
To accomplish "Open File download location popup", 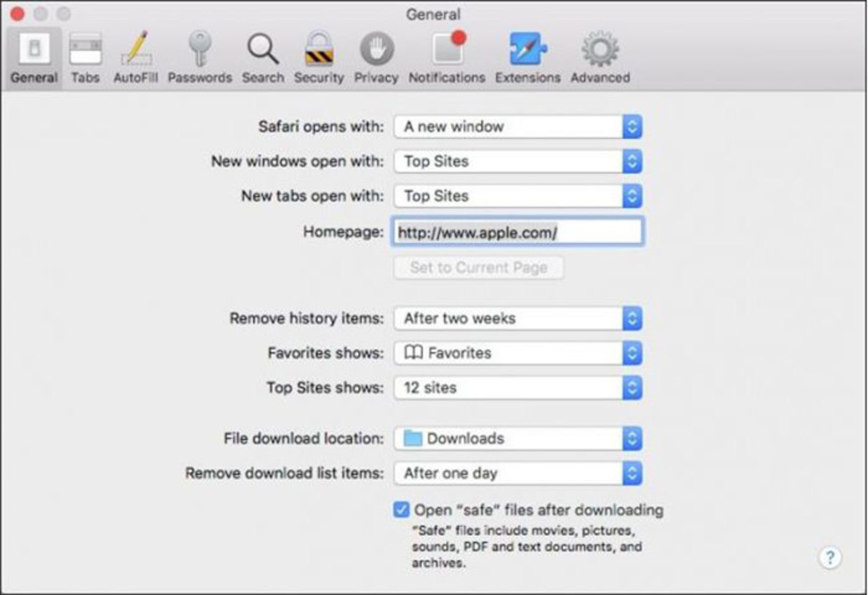I will (518, 438).
